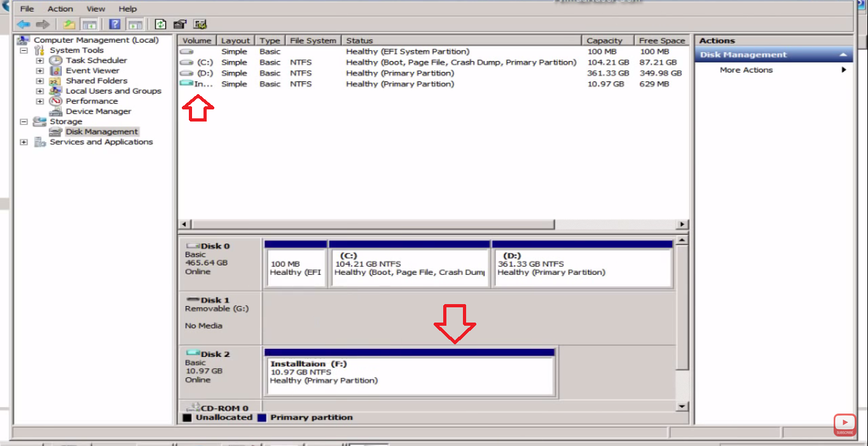Click the Disk Management tree icon
The height and width of the screenshot is (446, 868).
pos(55,132)
